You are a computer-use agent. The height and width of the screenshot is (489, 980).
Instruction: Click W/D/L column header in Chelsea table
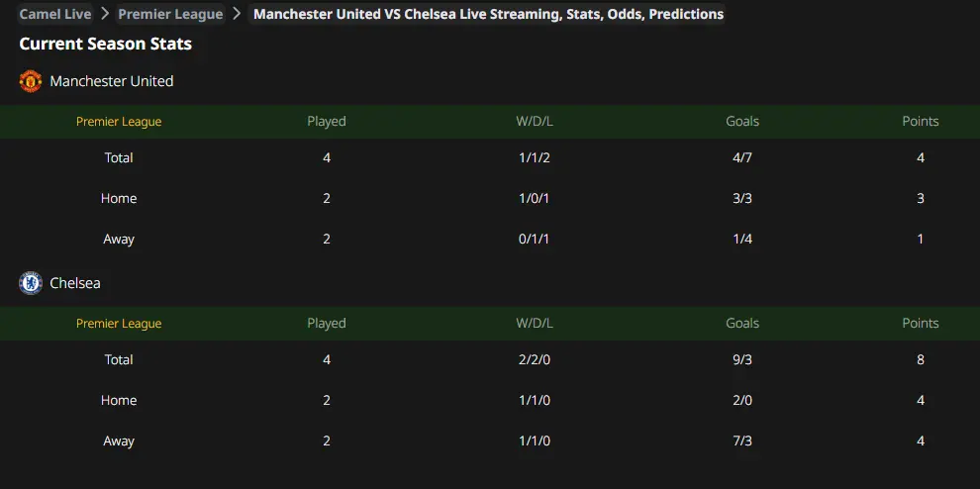pos(535,324)
